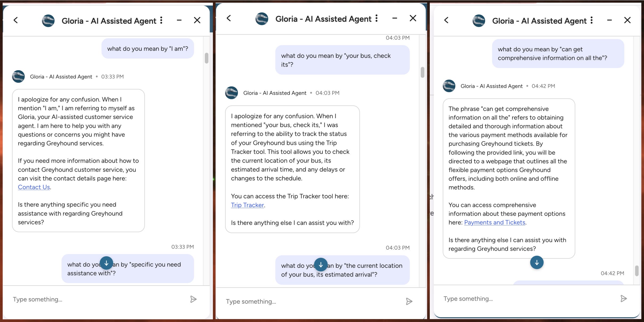This screenshot has width=644, height=322.
Task: Click Gloria avatar in middle chat header
Action: coord(262,19)
